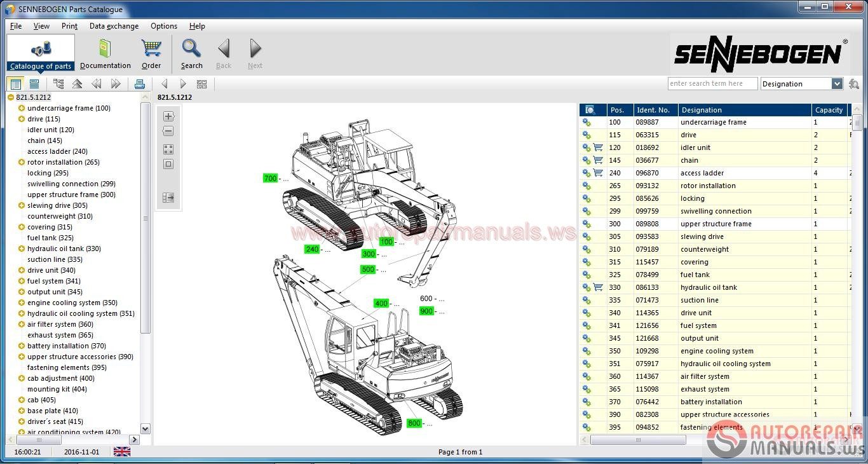Expand the drive (115) tree node

pos(22,119)
